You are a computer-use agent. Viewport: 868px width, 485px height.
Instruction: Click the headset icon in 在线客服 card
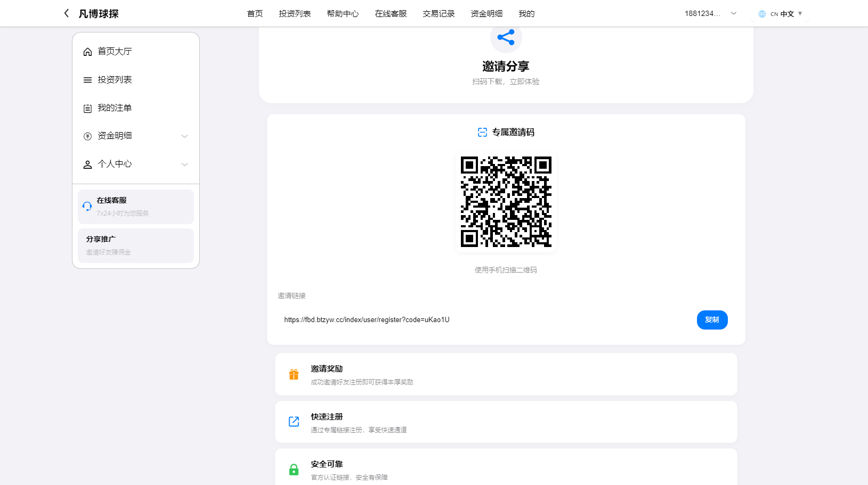tap(87, 207)
